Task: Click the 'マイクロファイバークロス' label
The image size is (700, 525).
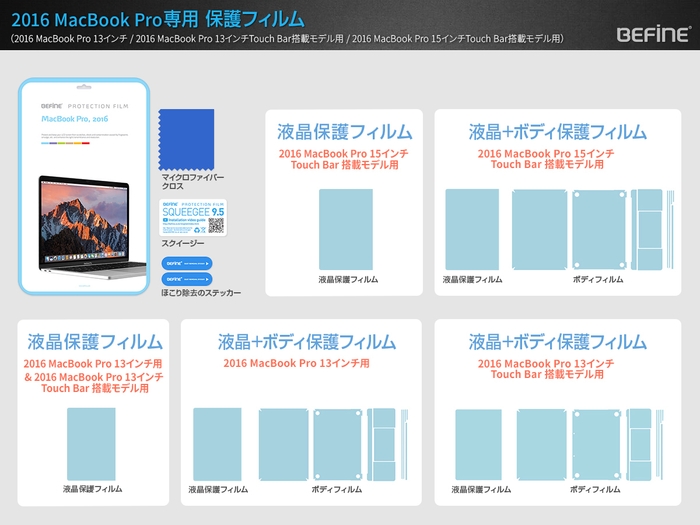Action: point(192,182)
